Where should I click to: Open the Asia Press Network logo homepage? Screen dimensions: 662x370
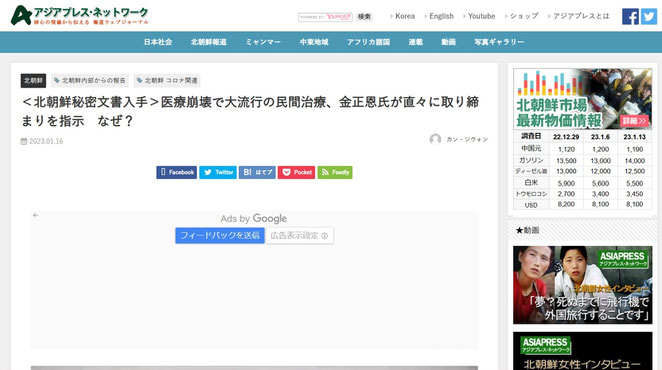[80, 16]
